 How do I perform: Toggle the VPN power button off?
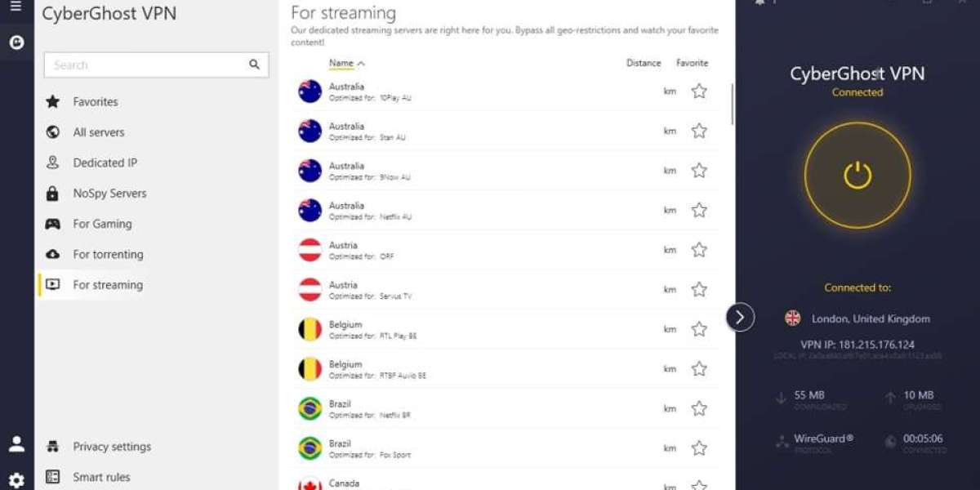coord(857,175)
